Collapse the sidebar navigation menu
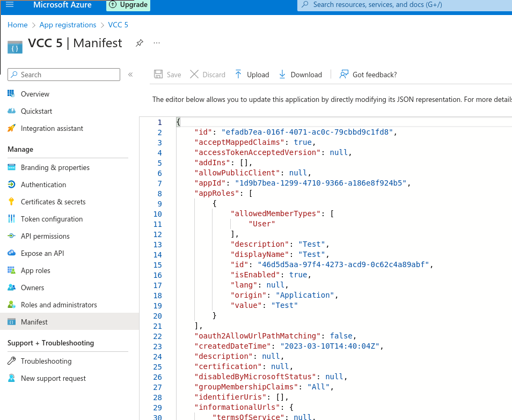This screenshot has height=420, width=512. tap(130, 75)
